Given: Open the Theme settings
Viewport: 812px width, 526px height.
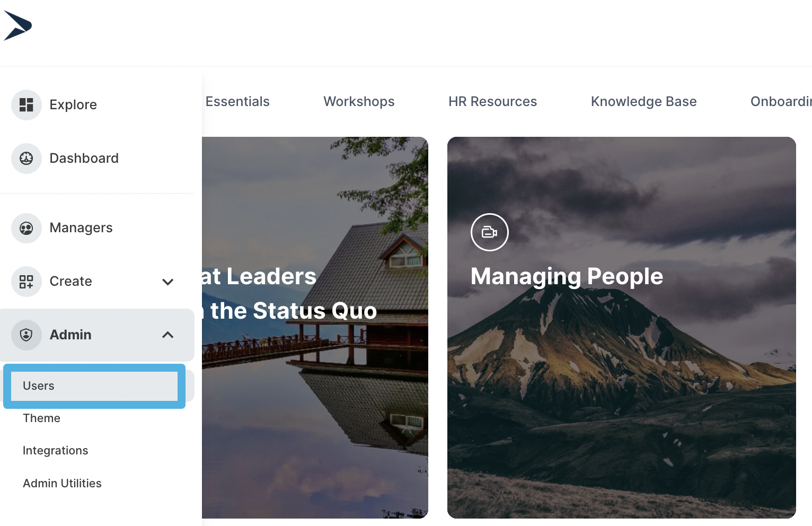Looking at the screenshot, I should [41, 418].
